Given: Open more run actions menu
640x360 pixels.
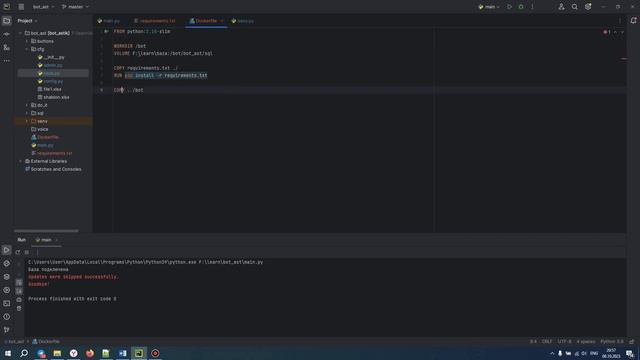Looking at the screenshot, I should [532, 7].
